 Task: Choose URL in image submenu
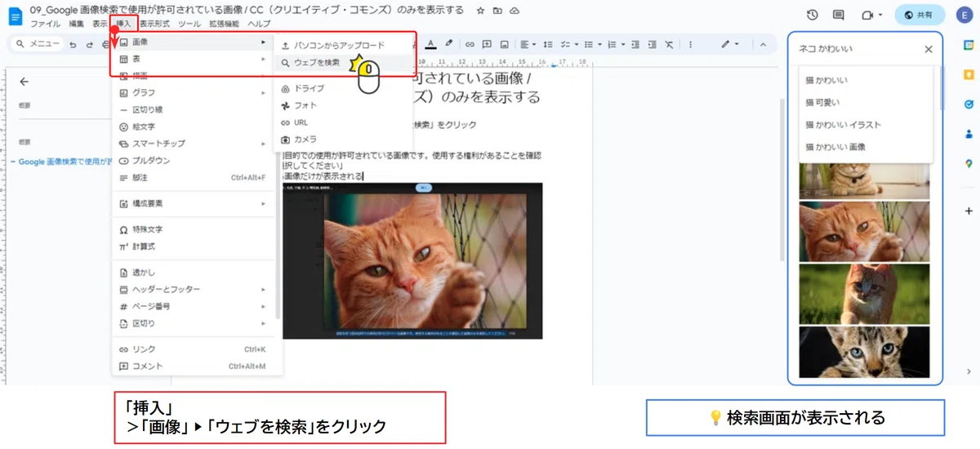pos(343,122)
